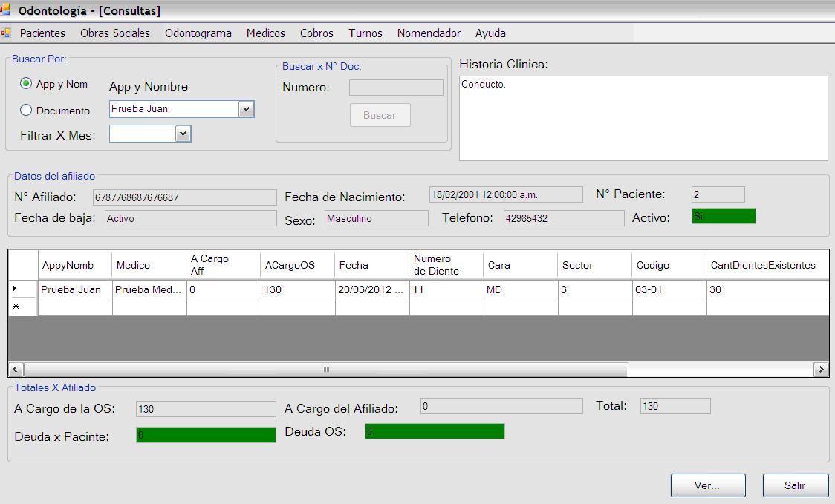This screenshot has width=835, height=504.
Task: Select the Prueba Juan row header arrow
Action: (x=16, y=289)
